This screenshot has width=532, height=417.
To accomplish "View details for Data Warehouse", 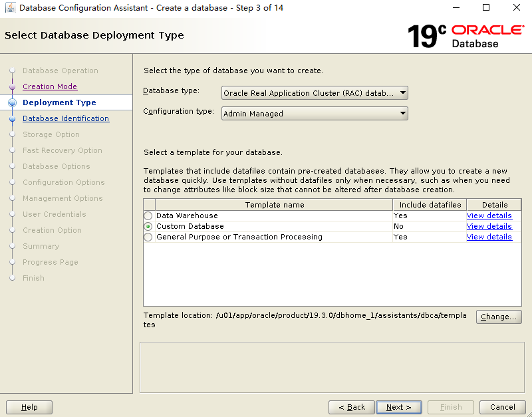I will (489, 215).
